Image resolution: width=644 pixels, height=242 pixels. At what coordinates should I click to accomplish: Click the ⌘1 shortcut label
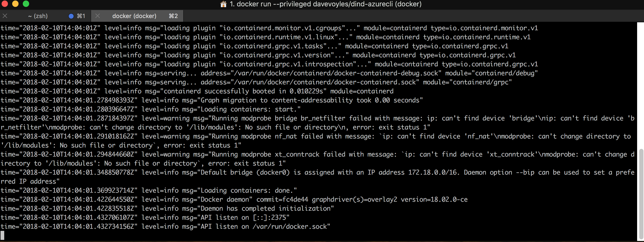(x=81, y=16)
